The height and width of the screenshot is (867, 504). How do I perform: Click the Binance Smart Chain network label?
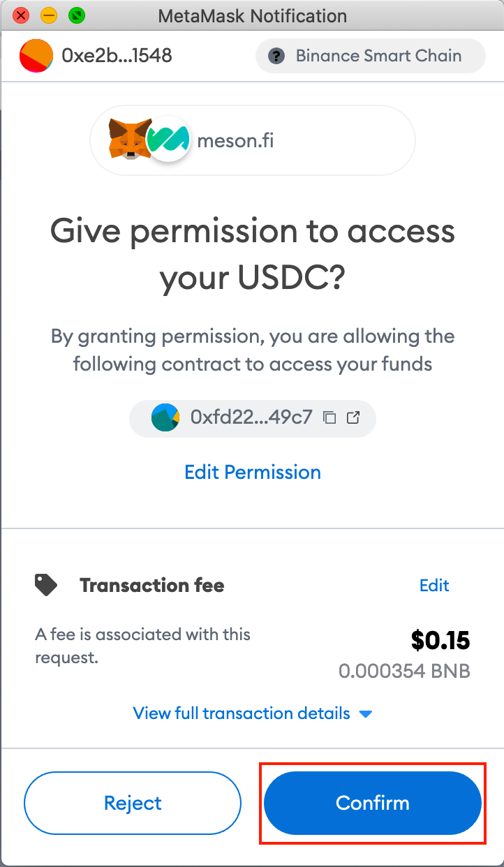coord(378,56)
